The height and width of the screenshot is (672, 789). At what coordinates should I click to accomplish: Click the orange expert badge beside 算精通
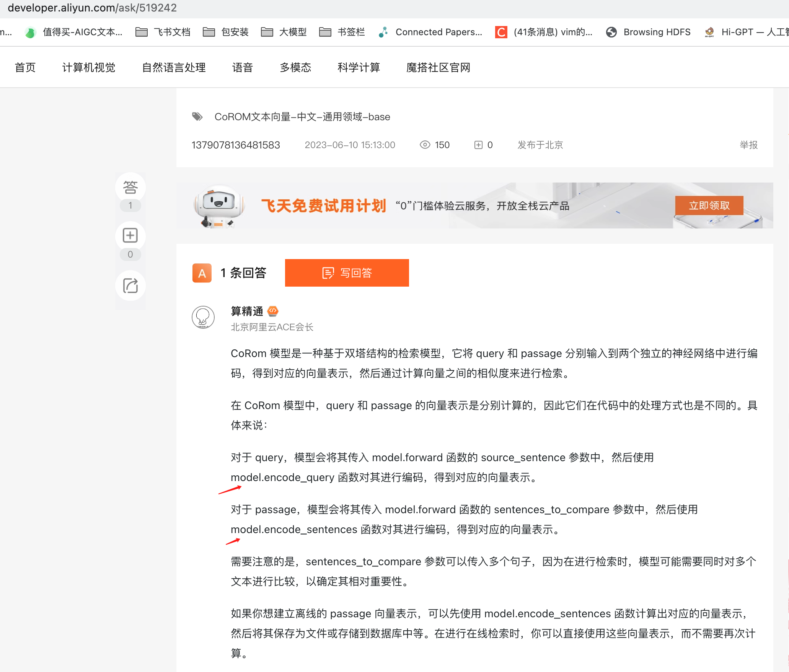pos(273,311)
